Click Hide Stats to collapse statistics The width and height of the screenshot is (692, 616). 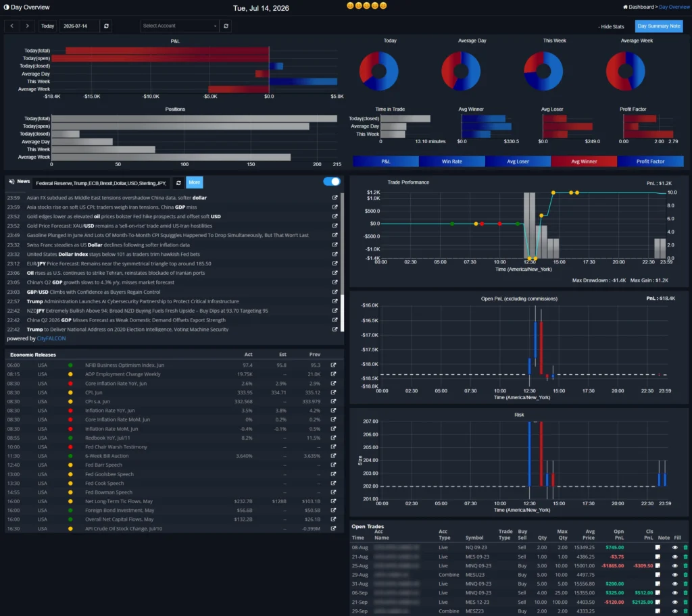click(x=611, y=26)
